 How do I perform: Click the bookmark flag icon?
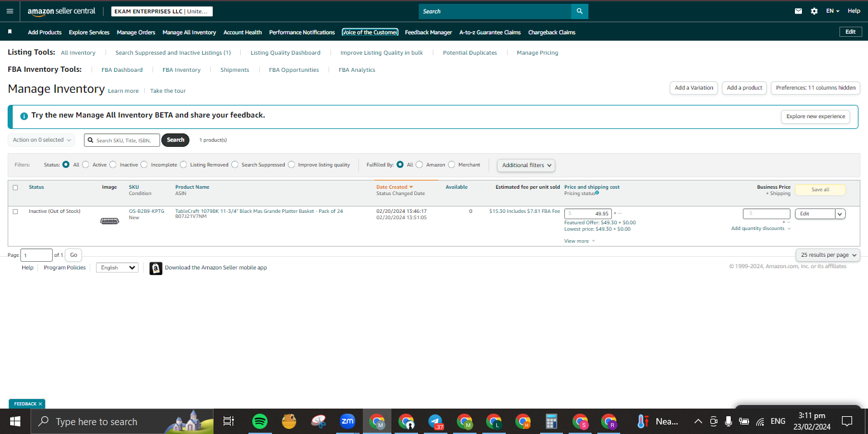point(10,32)
